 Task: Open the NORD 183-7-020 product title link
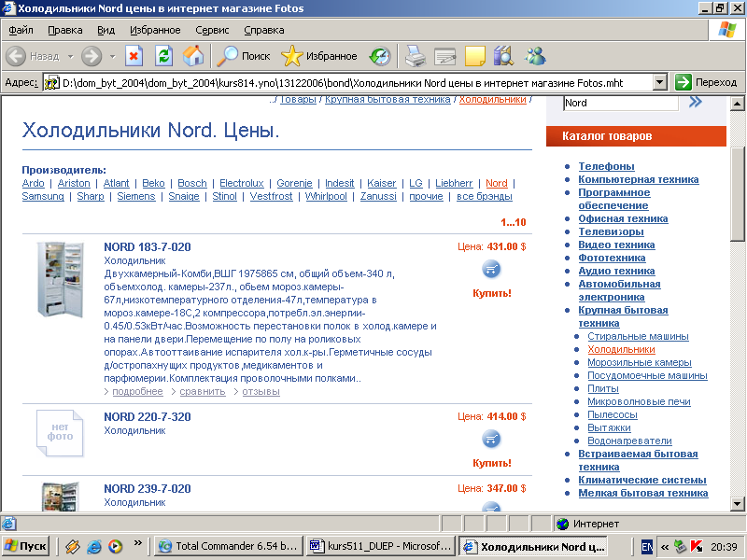148,247
